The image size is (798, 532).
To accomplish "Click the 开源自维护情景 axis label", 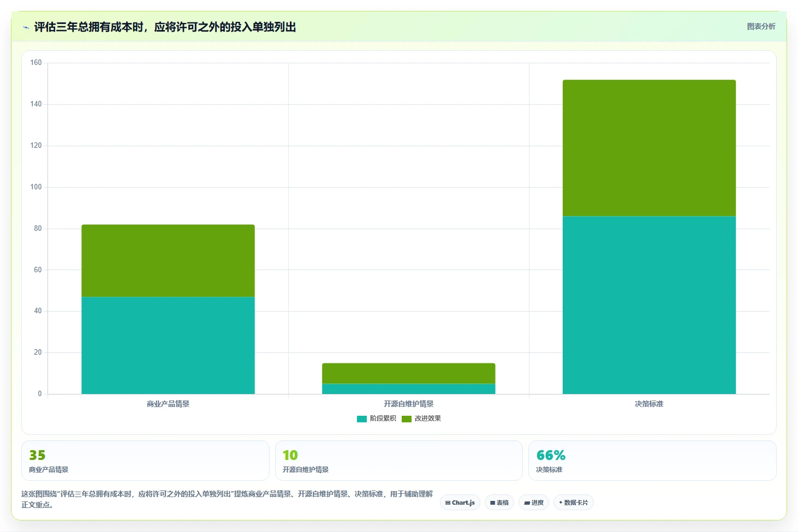I will (408, 404).
